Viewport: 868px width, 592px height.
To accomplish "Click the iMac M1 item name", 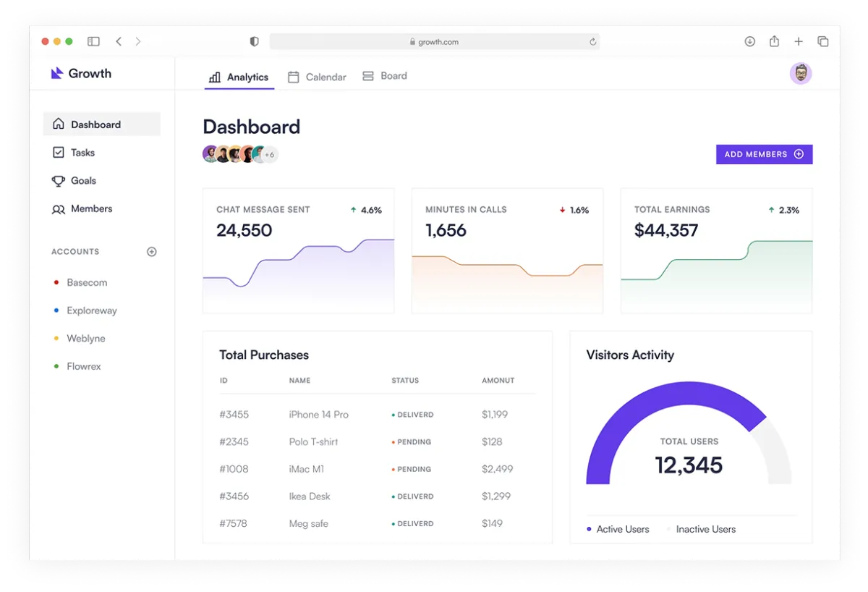I will (307, 469).
